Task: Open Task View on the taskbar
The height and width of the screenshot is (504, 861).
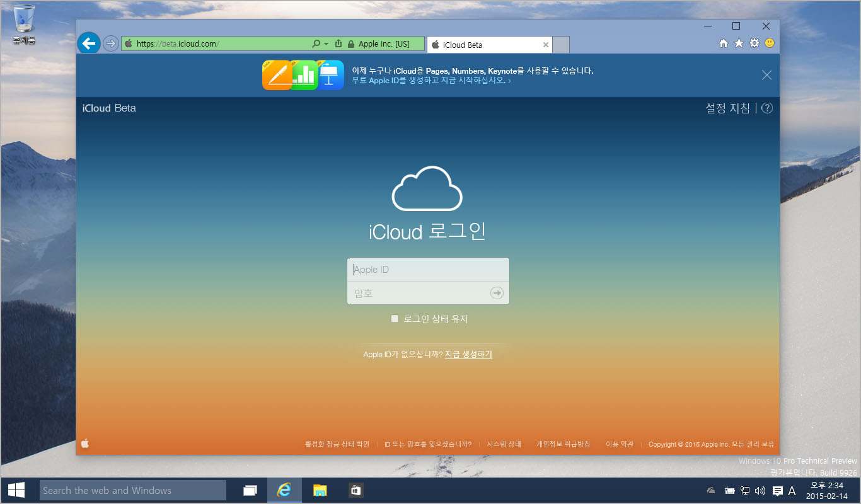Action: 250,490
